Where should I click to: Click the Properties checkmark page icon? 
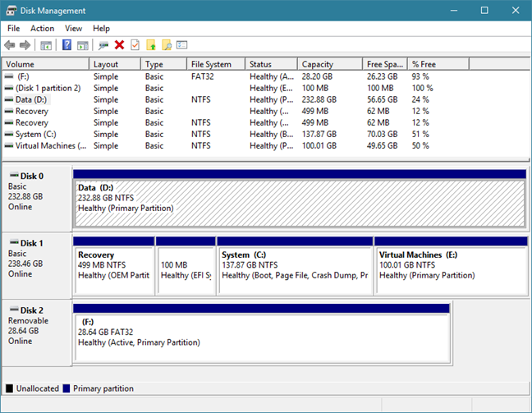135,45
